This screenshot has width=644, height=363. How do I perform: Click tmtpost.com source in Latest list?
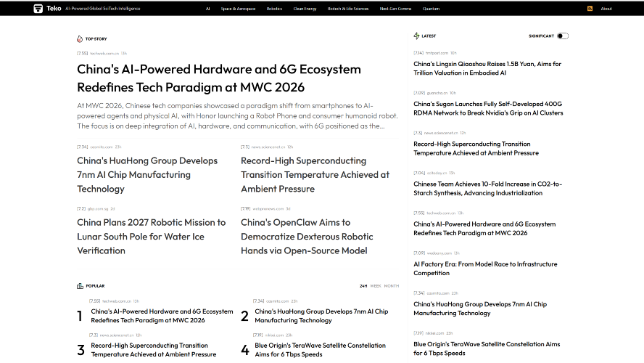tap(437, 53)
